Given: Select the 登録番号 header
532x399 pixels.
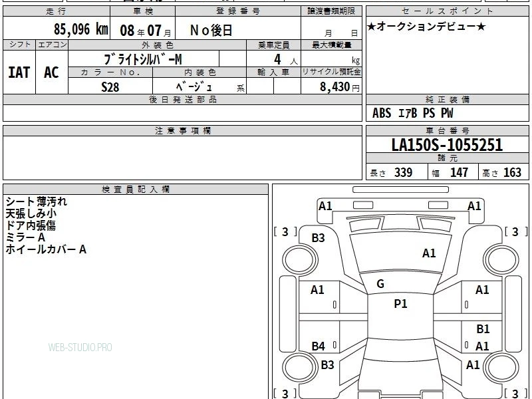Looking at the screenshot, I should 238,11.
